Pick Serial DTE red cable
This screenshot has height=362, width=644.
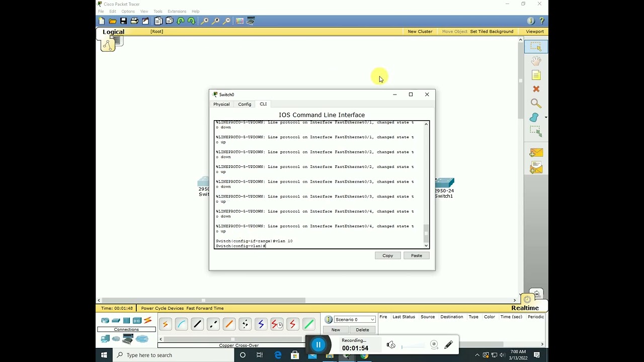tap(292, 324)
